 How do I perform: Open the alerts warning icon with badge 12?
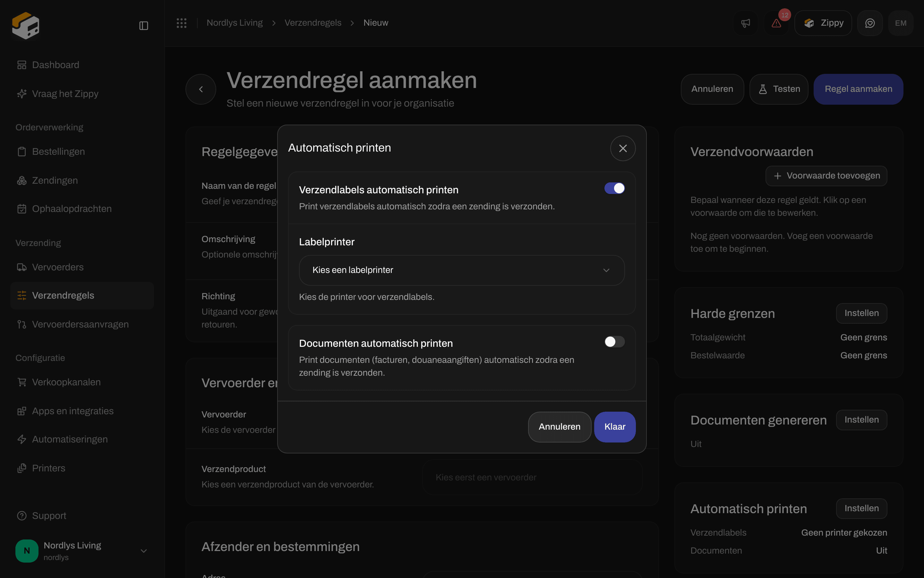pos(777,23)
